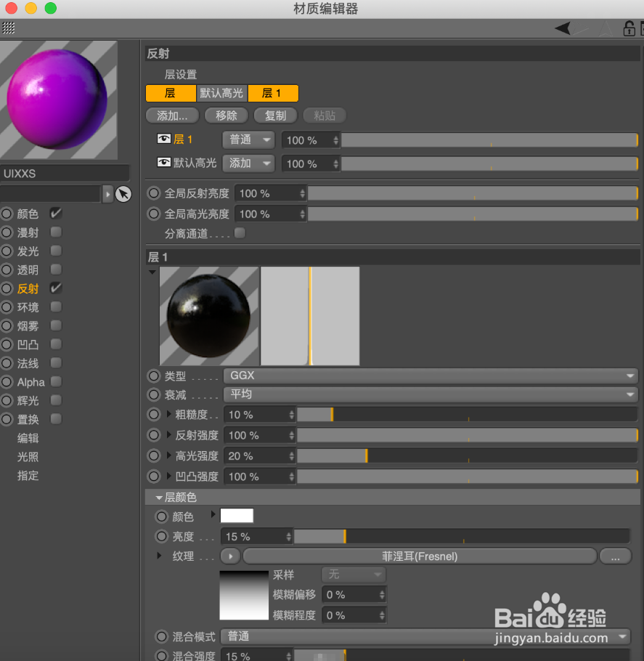644x661 pixels.
Task: Select the 层 tab in layer settings
Action: point(171,93)
